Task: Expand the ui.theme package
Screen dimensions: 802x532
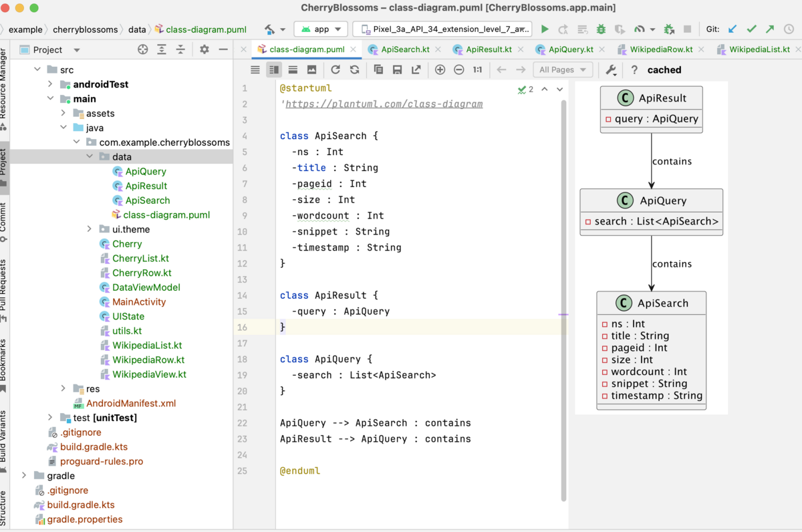Action: point(90,229)
